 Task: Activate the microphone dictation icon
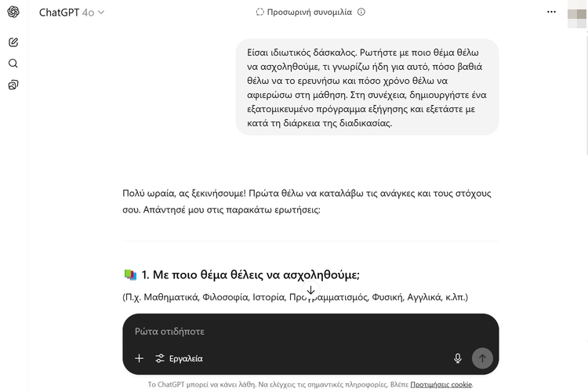458,358
